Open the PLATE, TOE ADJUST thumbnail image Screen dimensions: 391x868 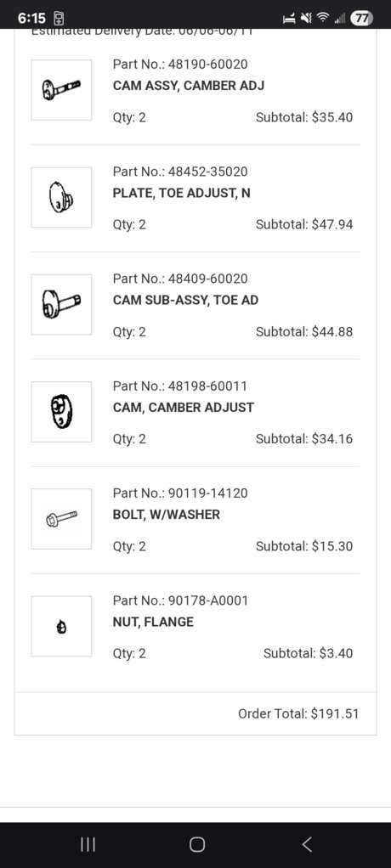61,197
